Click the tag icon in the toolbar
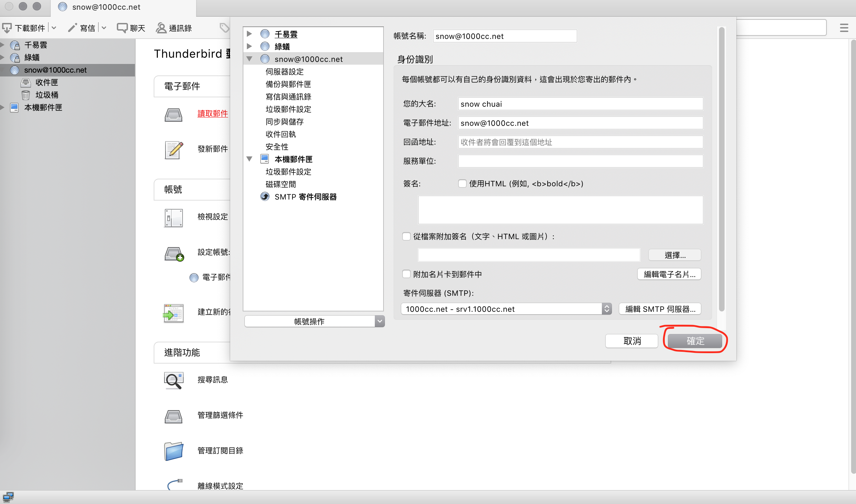Viewport: 856px width, 504px height. coord(225,28)
